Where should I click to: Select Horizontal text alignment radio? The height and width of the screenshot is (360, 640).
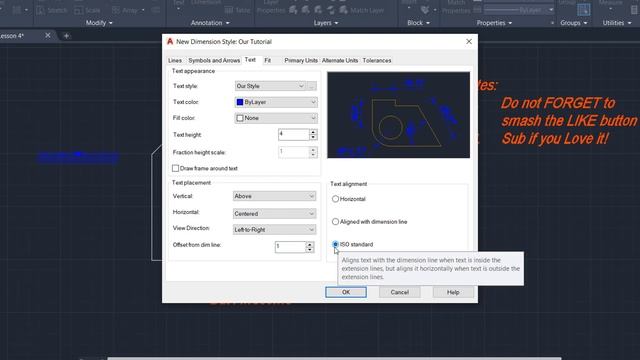click(x=335, y=199)
